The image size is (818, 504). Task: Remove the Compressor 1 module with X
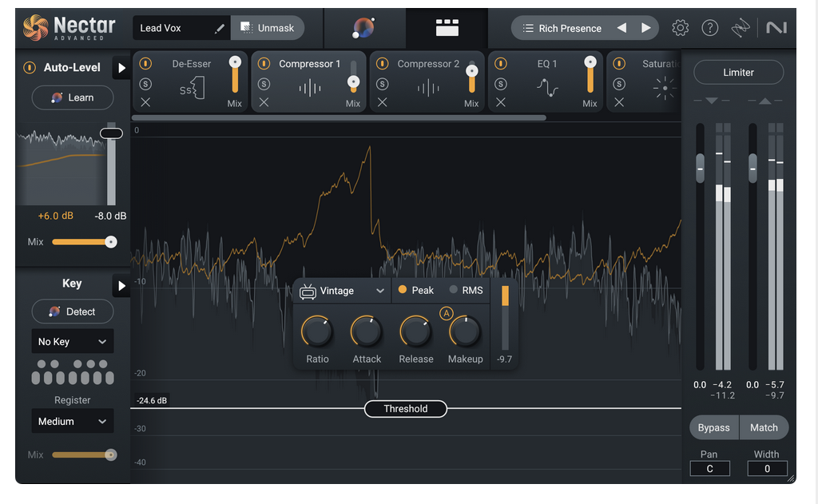tap(264, 103)
